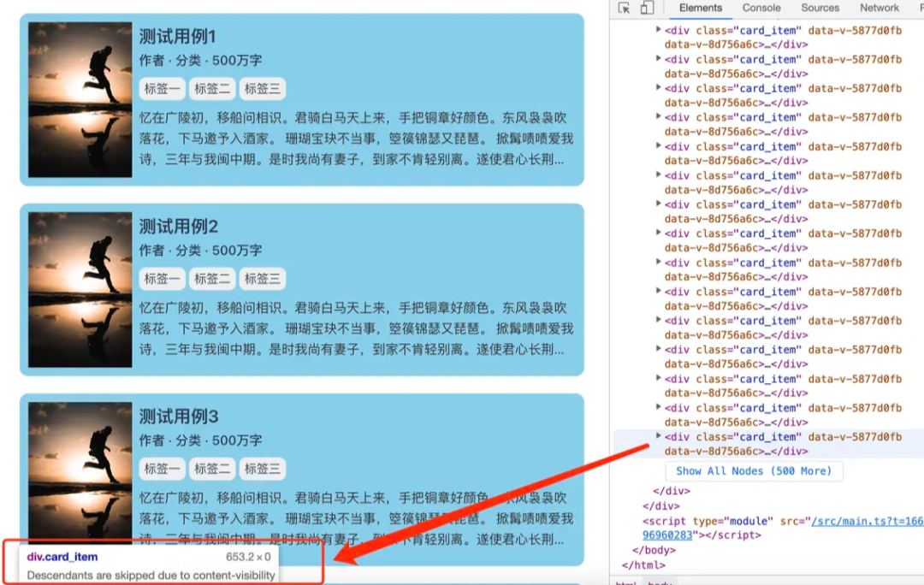Click the poem description in 测试用例1 card
The image size is (924, 585).
pos(357,139)
